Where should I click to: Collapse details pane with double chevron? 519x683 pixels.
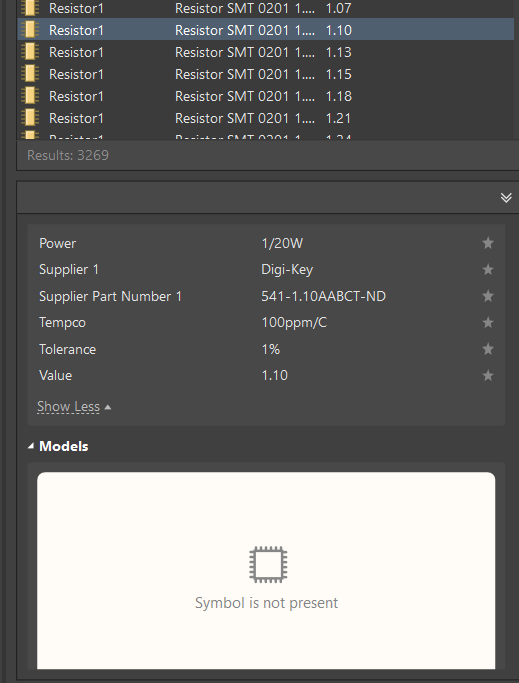pyautogui.click(x=505, y=198)
